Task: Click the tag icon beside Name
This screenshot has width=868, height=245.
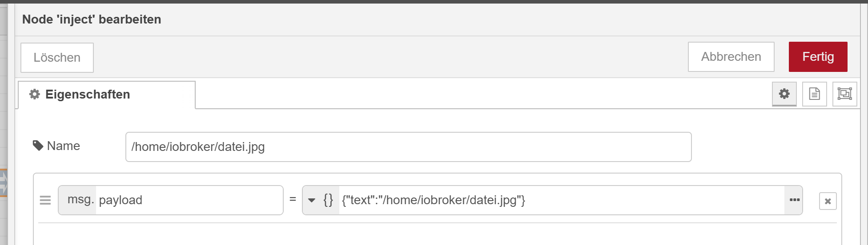Action: (38, 146)
